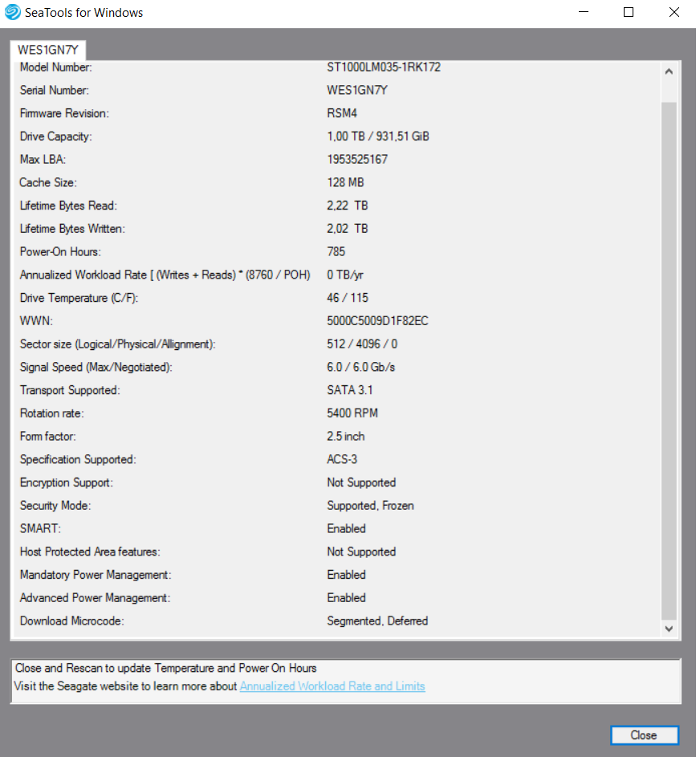Click the Power-On Hours label
This screenshot has height=757, width=700.
coord(60,252)
